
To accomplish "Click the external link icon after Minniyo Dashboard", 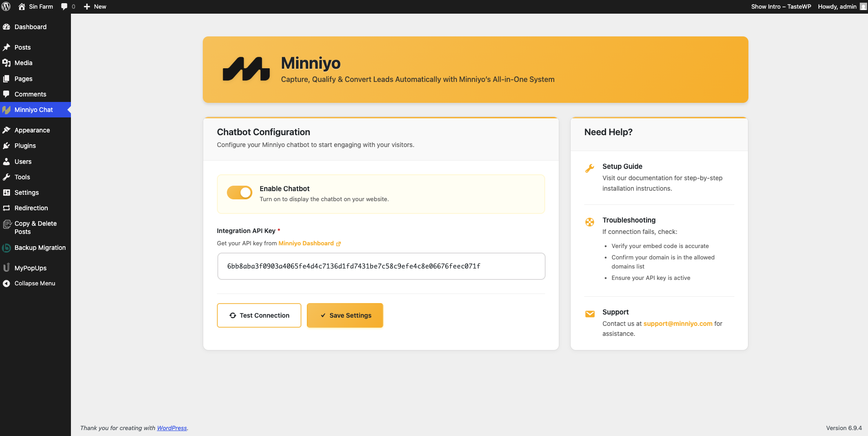I will point(338,244).
